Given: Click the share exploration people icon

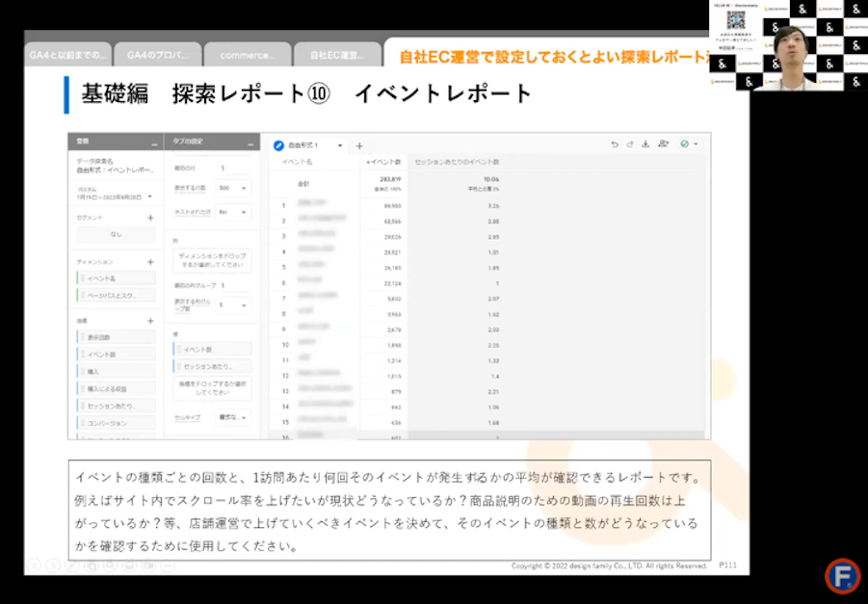Looking at the screenshot, I should [663, 144].
